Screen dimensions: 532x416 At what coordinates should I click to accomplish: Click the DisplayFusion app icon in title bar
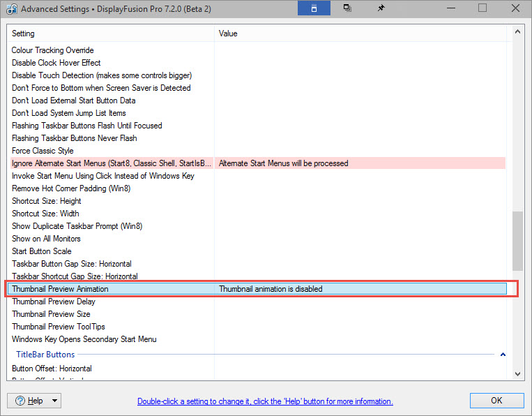pyautogui.click(x=11, y=8)
